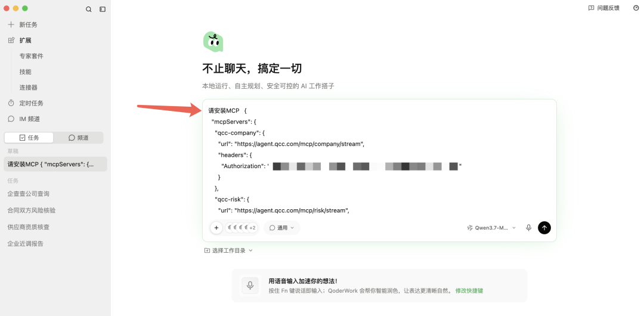This screenshot has height=316, width=644.
Task: Click the 草稿 section label
Action: tap(13, 151)
